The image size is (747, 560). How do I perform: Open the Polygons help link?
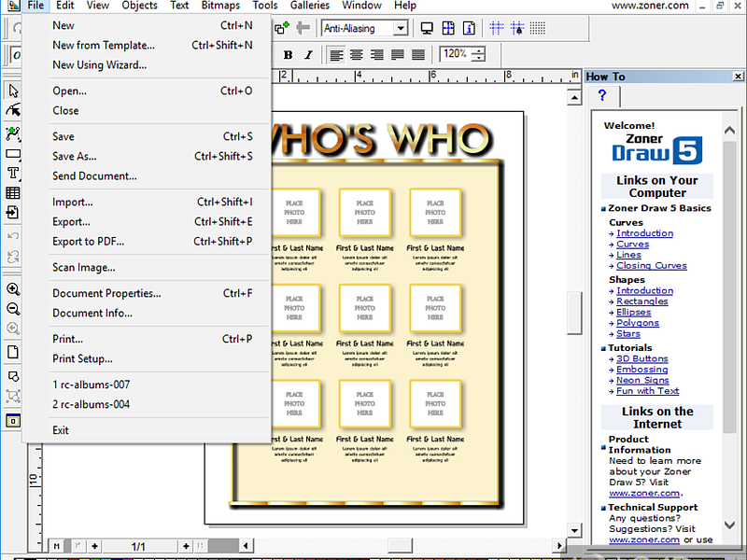(x=638, y=323)
